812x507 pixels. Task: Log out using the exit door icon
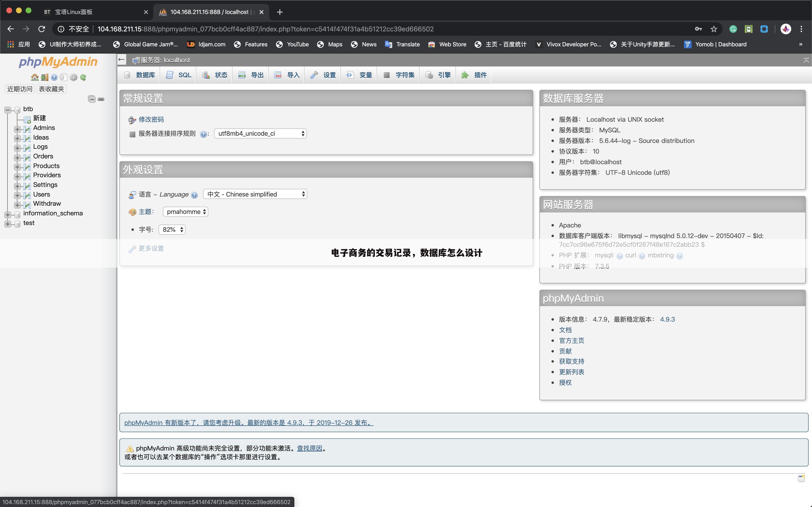point(45,77)
